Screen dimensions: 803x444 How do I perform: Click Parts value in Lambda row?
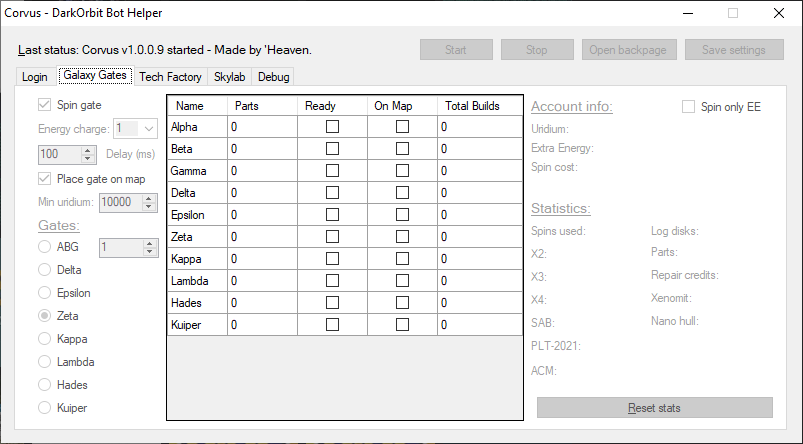[262, 281]
